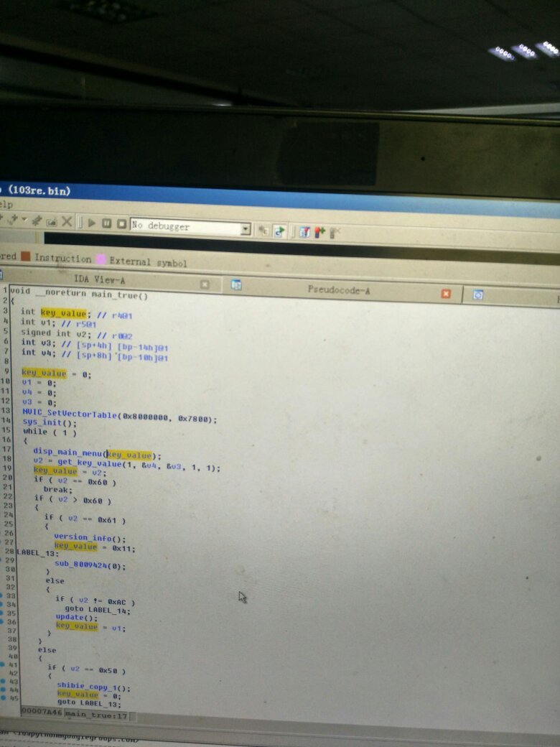Click the (103re.bin) window title

pos(39,190)
